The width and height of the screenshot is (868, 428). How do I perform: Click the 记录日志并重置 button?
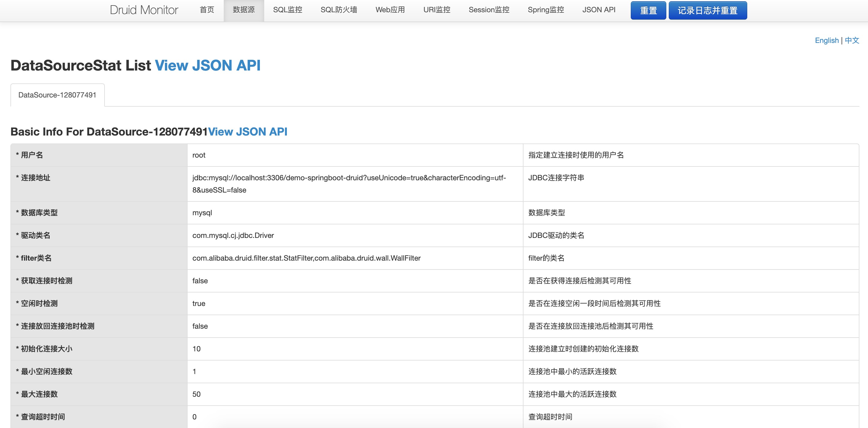click(708, 10)
